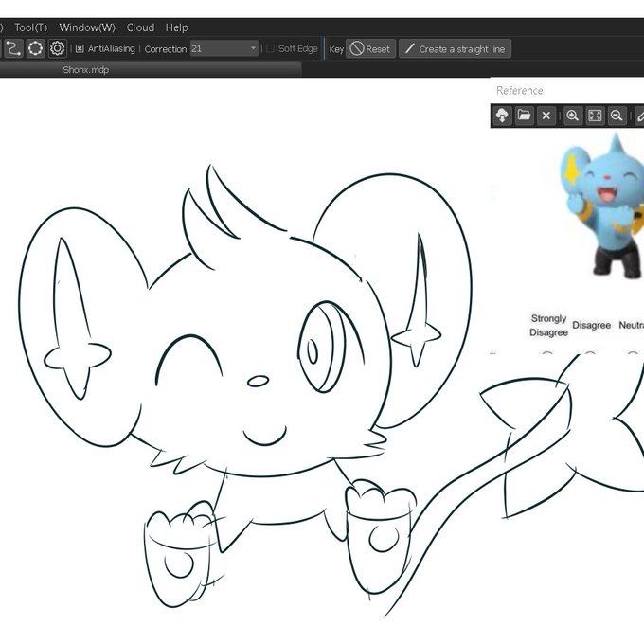Click the Reset key button
The image size is (644, 644).
(371, 49)
